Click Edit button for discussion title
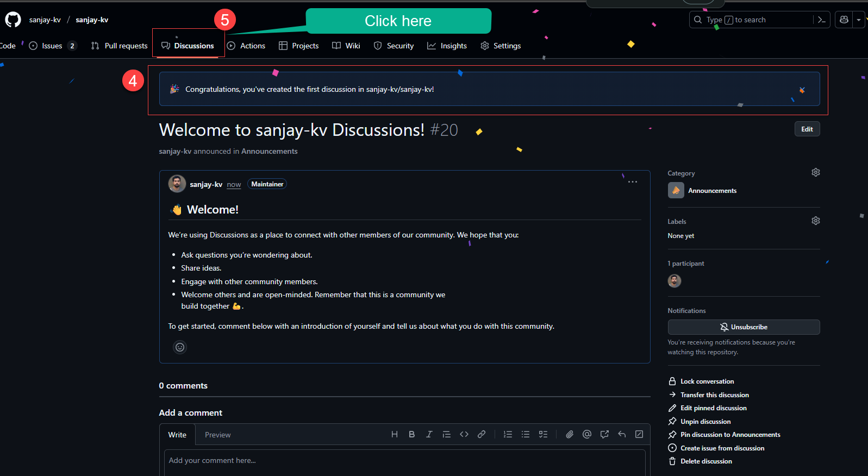 807,129
